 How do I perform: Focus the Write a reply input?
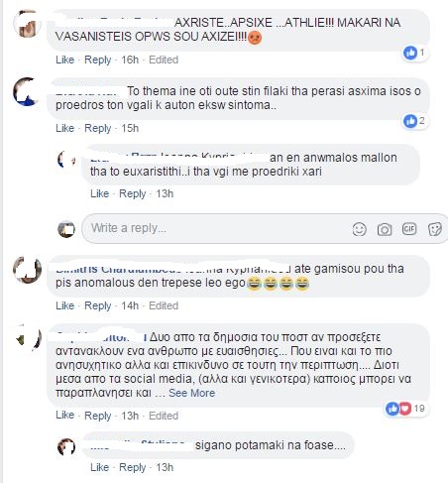click(x=216, y=228)
